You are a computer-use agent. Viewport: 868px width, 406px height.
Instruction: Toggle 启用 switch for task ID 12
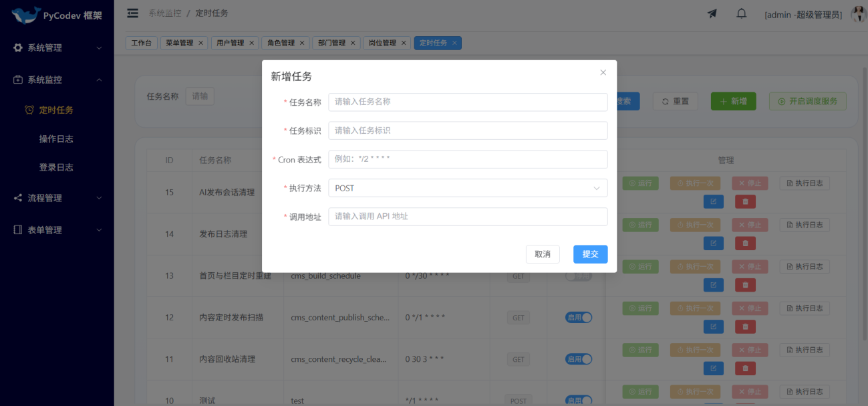(579, 318)
